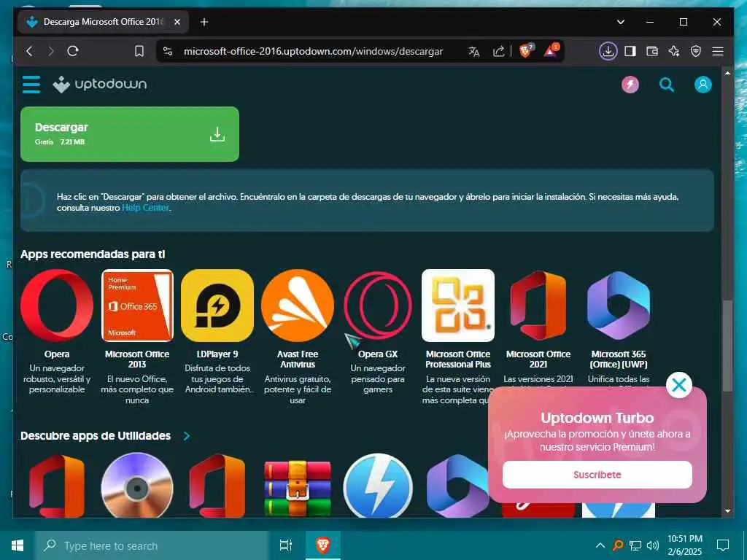The width and height of the screenshot is (747, 560).
Task: Open the blue lightning app icon in Utilidades
Action: (378, 485)
